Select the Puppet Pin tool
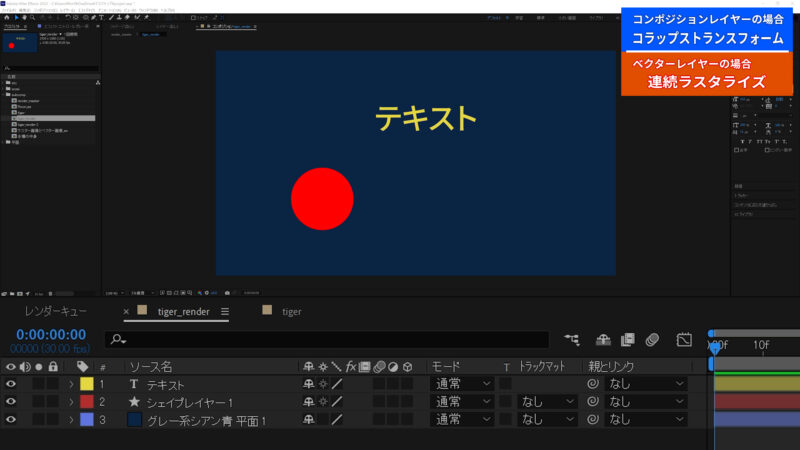 pos(146,17)
